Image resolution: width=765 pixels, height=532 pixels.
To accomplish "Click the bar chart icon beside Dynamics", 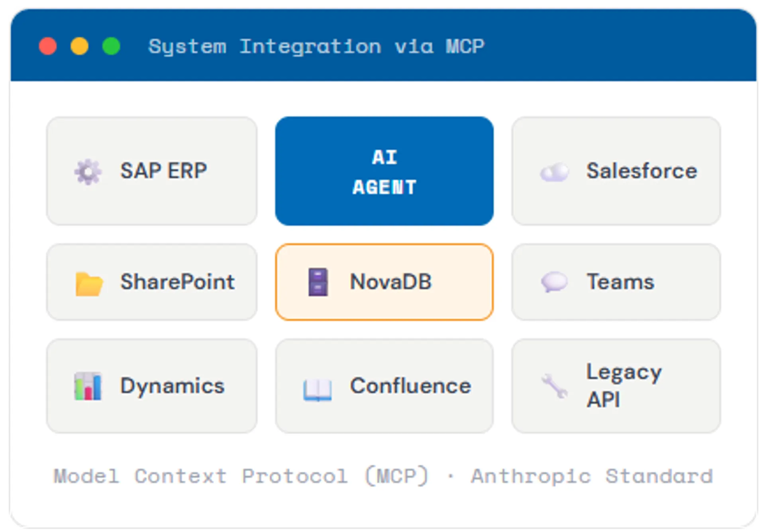I will pyautogui.click(x=88, y=386).
